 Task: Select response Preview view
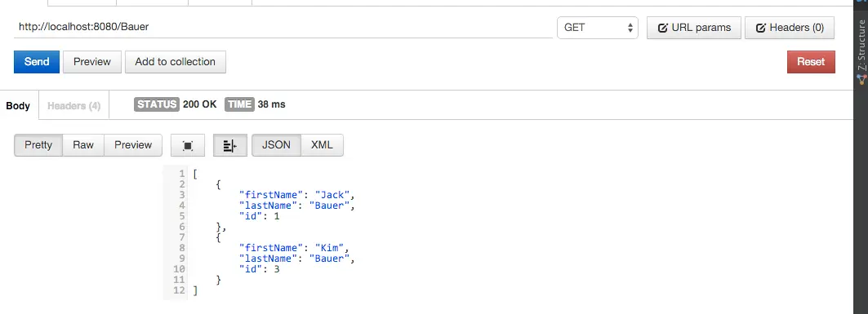[133, 145]
